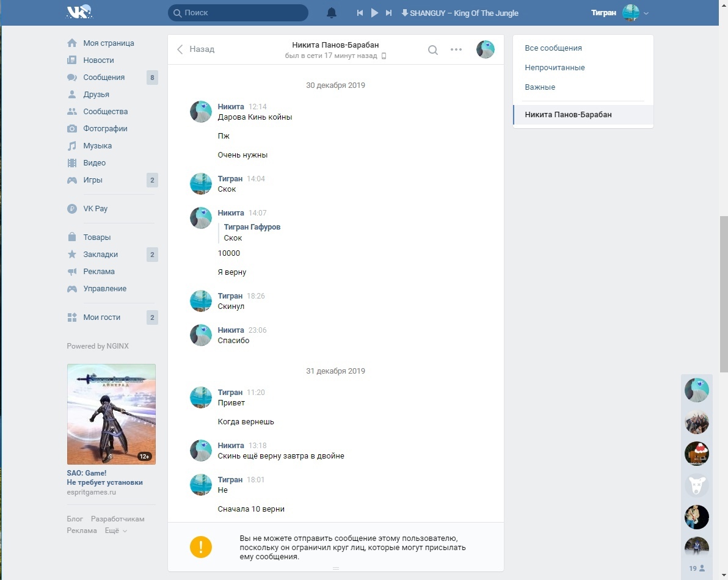This screenshot has width=728, height=580.
Task: Open Никита's avatar in the chat header
Action: coord(485,49)
